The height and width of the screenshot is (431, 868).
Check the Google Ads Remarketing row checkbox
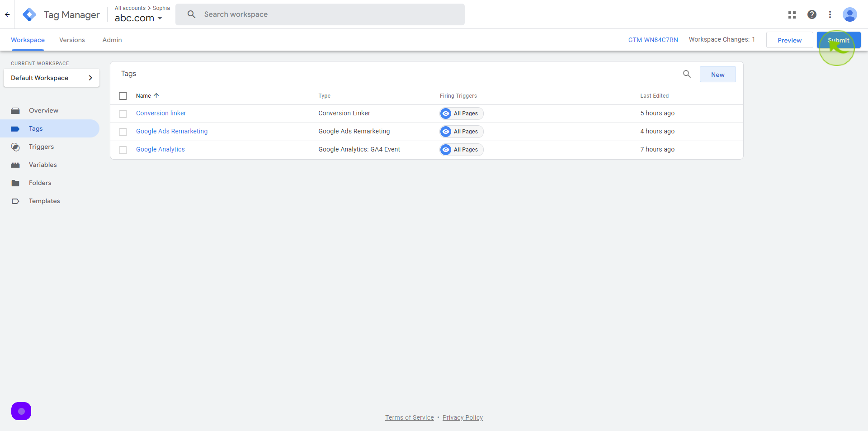[x=123, y=132]
